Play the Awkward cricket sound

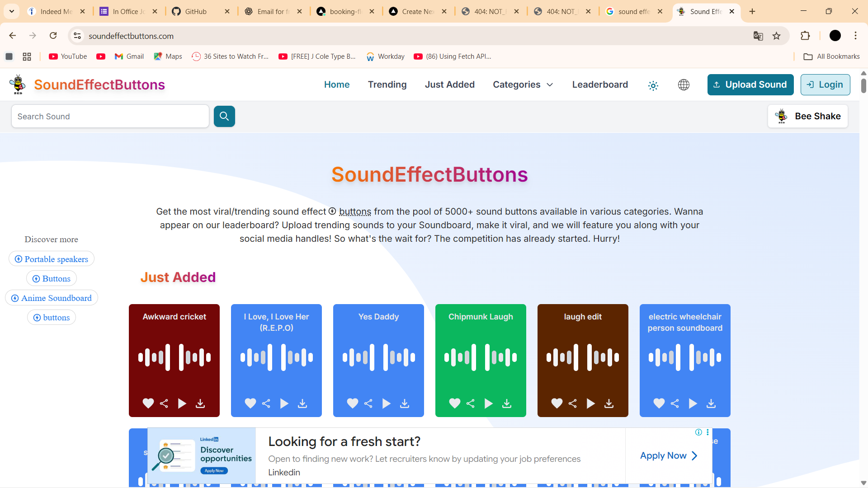tap(182, 403)
